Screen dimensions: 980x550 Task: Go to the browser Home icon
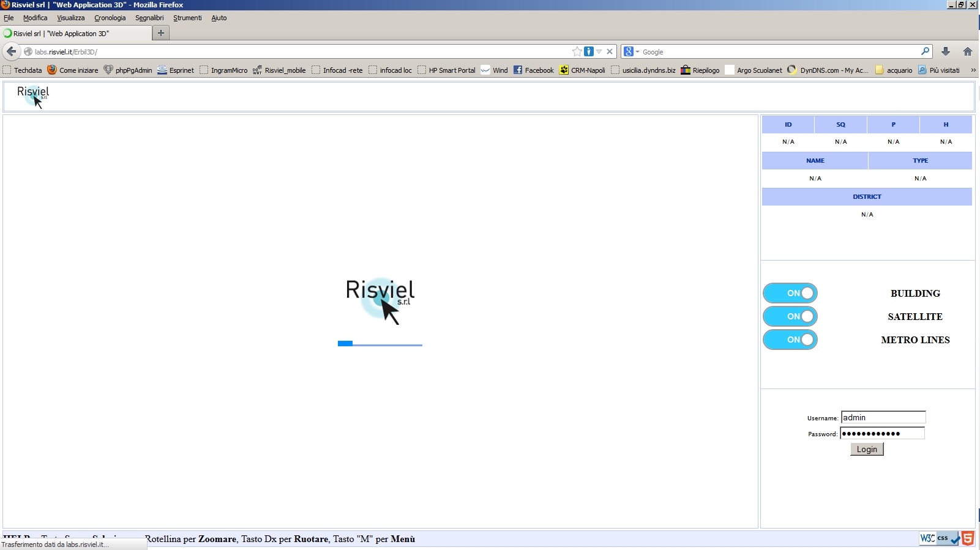(967, 51)
